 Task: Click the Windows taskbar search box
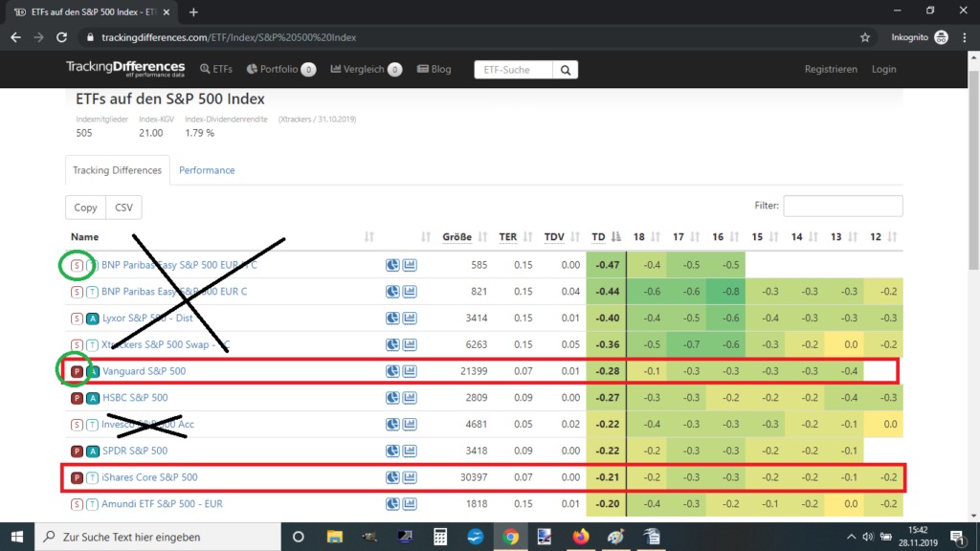tap(158, 537)
